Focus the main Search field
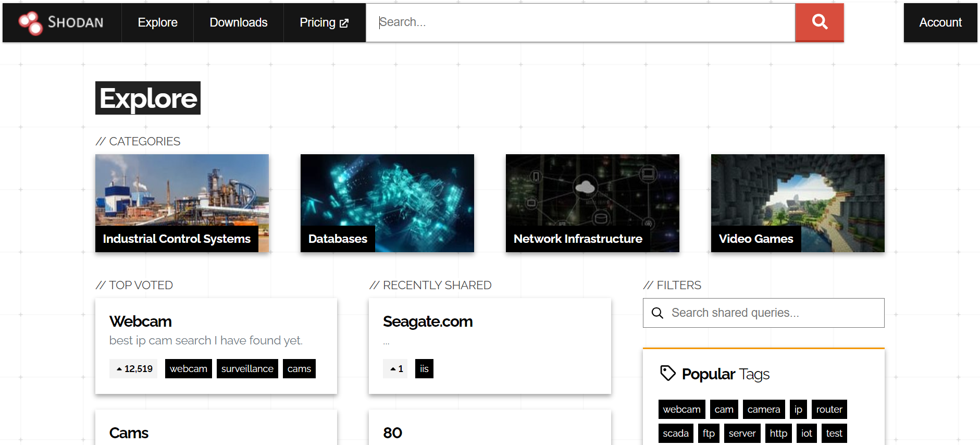The width and height of the screenshot is (980, 445). pos(580,22)
